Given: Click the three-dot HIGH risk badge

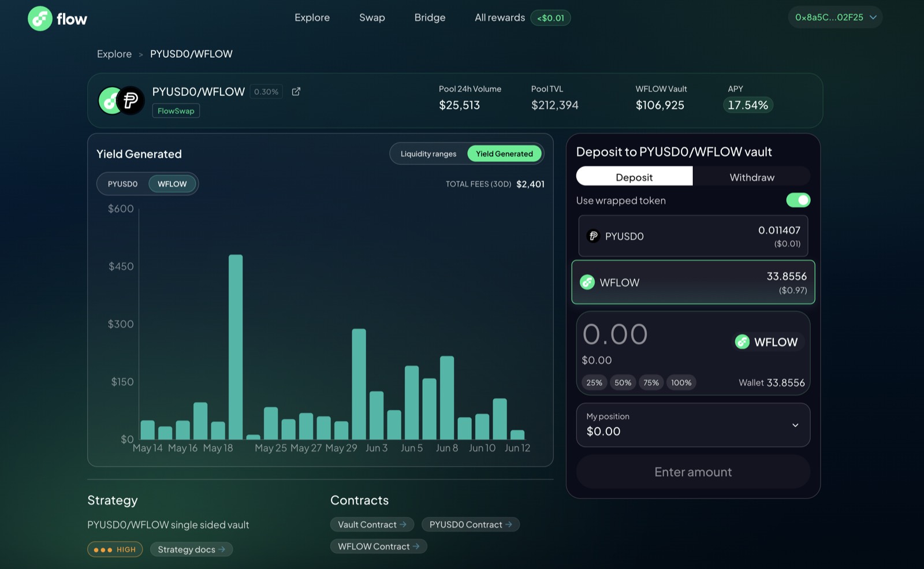Looking at the screenshot, I should [115, 549].
